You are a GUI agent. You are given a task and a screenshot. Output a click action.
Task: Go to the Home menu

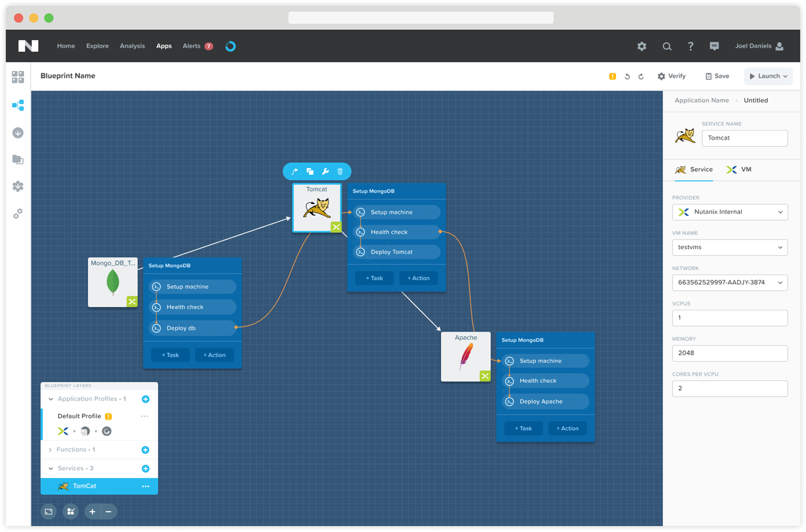(66, 46)
